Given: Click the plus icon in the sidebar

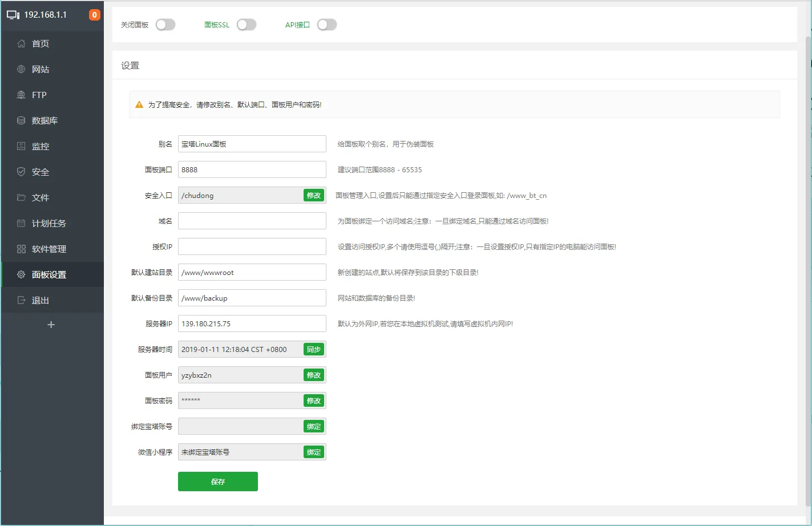Looking at the screenshot, I should (x=51, y=325).
